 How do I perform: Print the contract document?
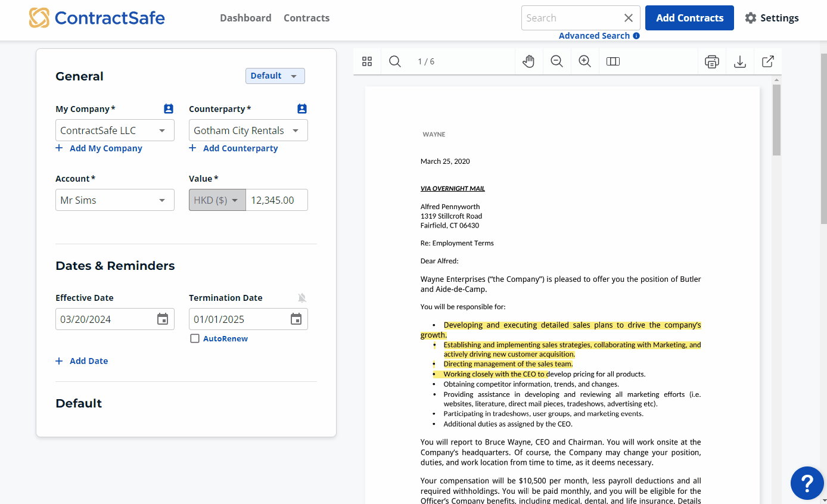pyautogui.click(x=711, y=61)
